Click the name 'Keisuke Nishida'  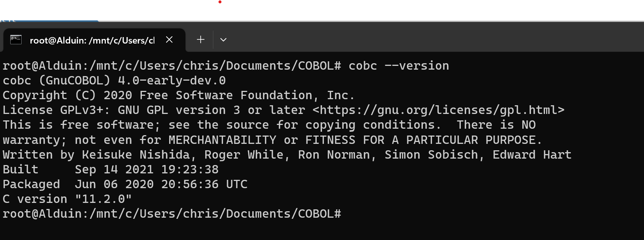click(136, 155)
